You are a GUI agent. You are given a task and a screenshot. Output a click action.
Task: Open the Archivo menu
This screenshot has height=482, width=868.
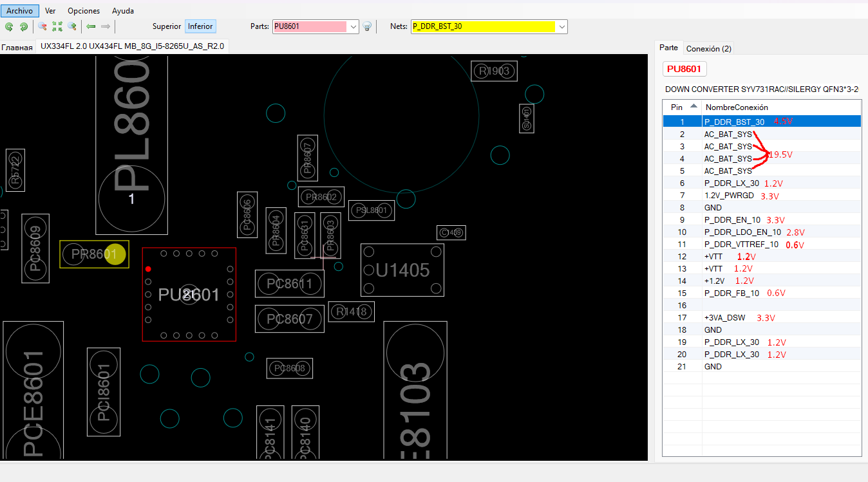[19, 11]
